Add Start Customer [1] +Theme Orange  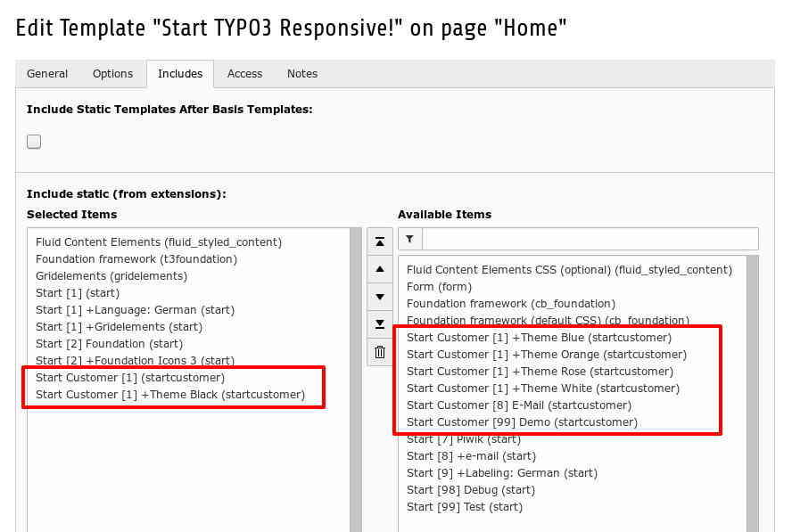[547, 355]
